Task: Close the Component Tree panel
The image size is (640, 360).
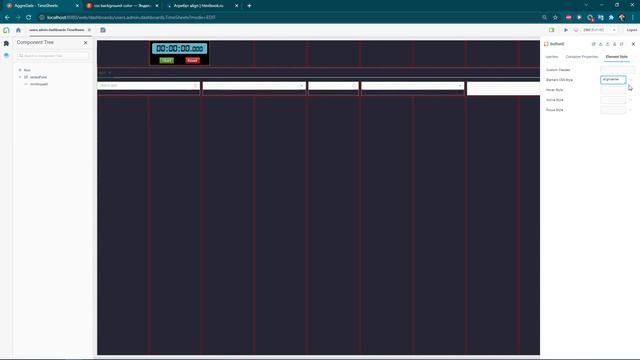Action: [85, 42]
